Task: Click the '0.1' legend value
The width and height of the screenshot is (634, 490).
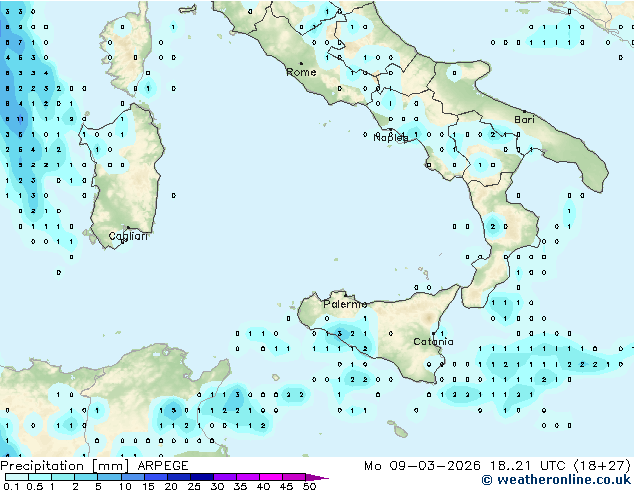Action: [x=11, y=486]
